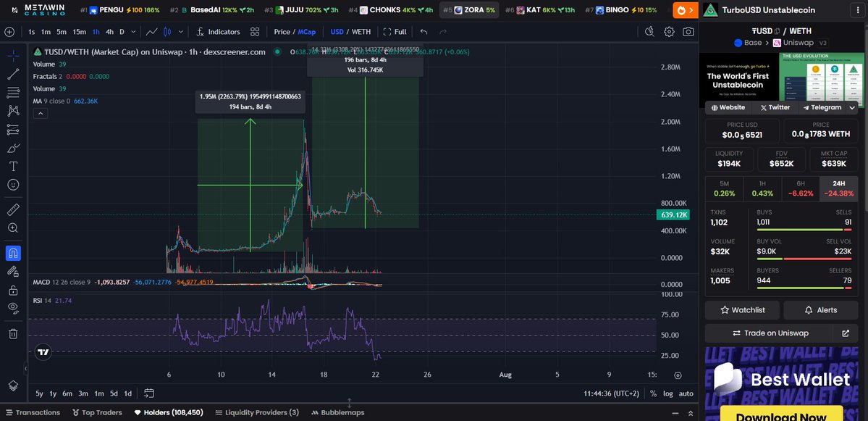Open the layout grid templates icon
The height and width of the screenshot is (421, 868).
[x=255, y=32]
